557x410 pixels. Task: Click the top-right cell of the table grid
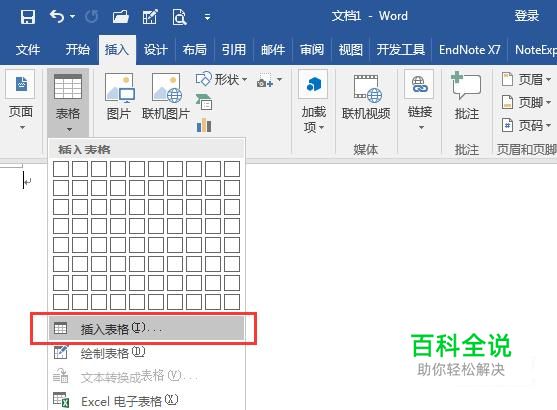[232, 169]
